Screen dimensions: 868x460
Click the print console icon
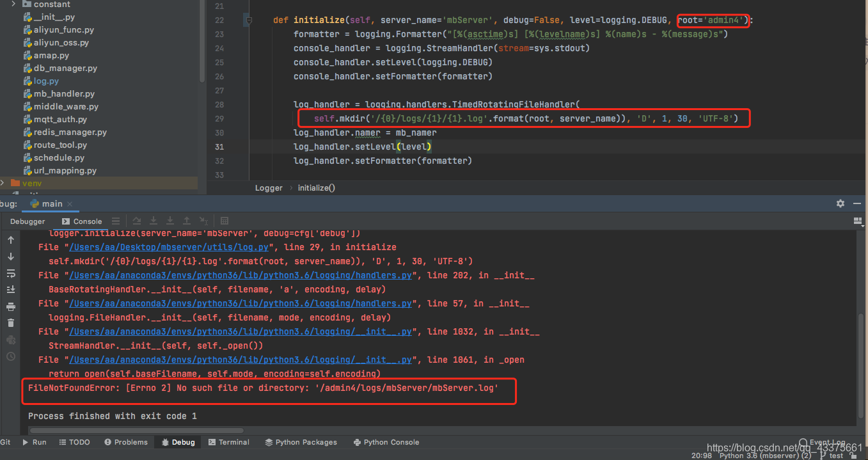[x=11, y=306]
